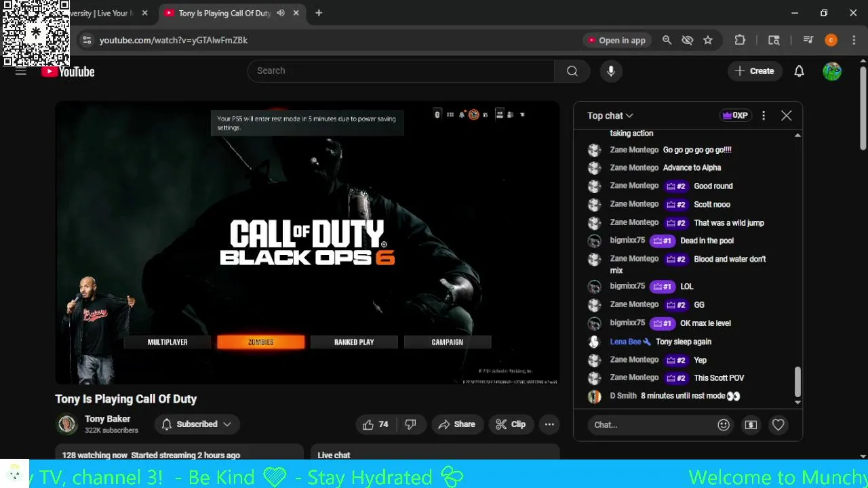
Task: Open the Chrome profile avatar
Action: [831, 40]
